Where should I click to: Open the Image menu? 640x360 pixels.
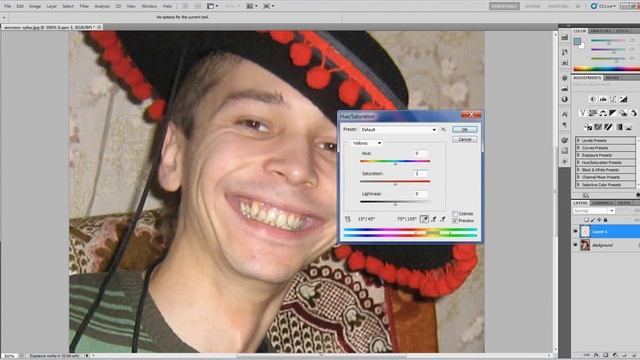(35, 6)
